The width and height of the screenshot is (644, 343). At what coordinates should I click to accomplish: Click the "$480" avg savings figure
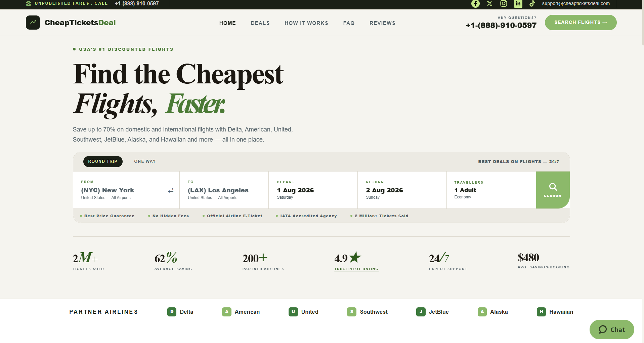coord(528,258)
